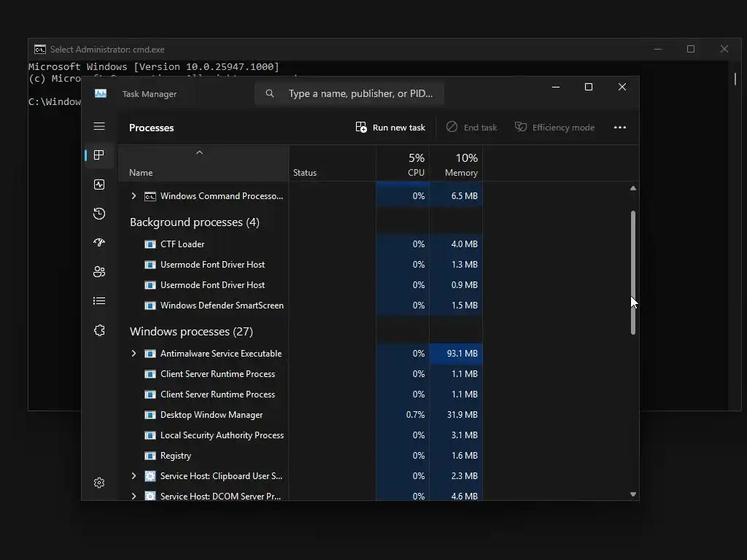
Task: Select the CTF Loader row
Action: tap(300, 244)
